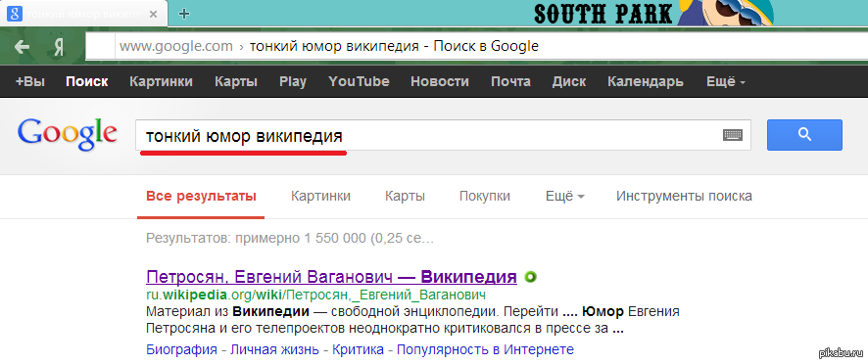Click the blue magnifier search button
Image resolution: width=868 pixels, height=364 pixels.
[804, 135]
